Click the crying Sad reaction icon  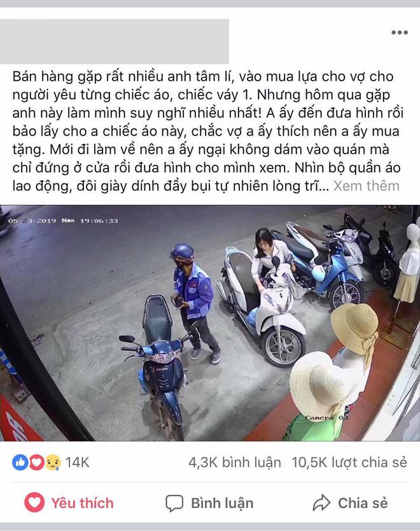[53, 462]
